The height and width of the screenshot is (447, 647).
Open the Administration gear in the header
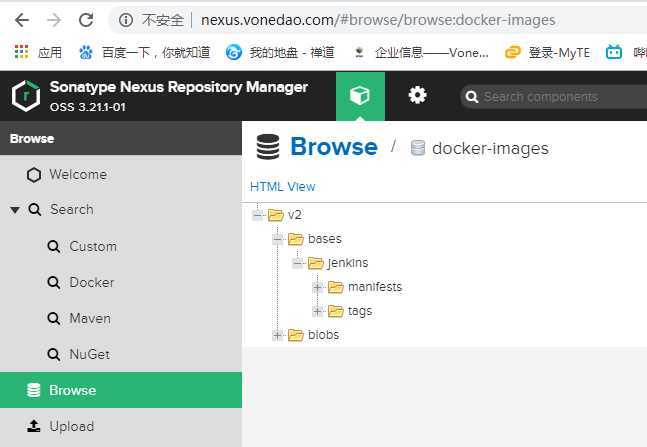click(417, 95)
